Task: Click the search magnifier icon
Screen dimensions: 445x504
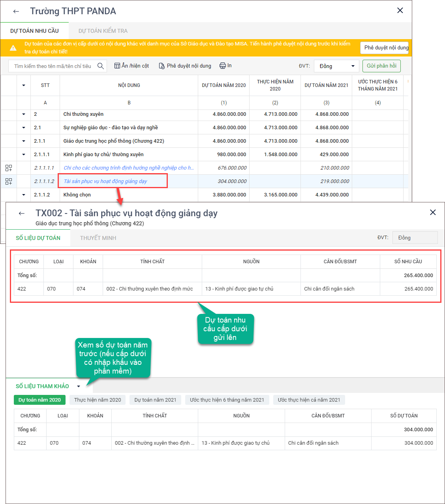Action: pyautogui.click(x=101, y=66)
